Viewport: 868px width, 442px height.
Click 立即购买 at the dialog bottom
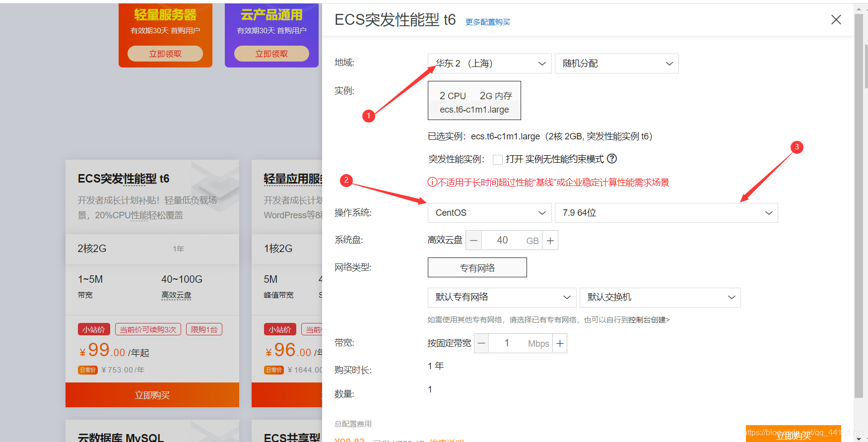tap(793, 435)
